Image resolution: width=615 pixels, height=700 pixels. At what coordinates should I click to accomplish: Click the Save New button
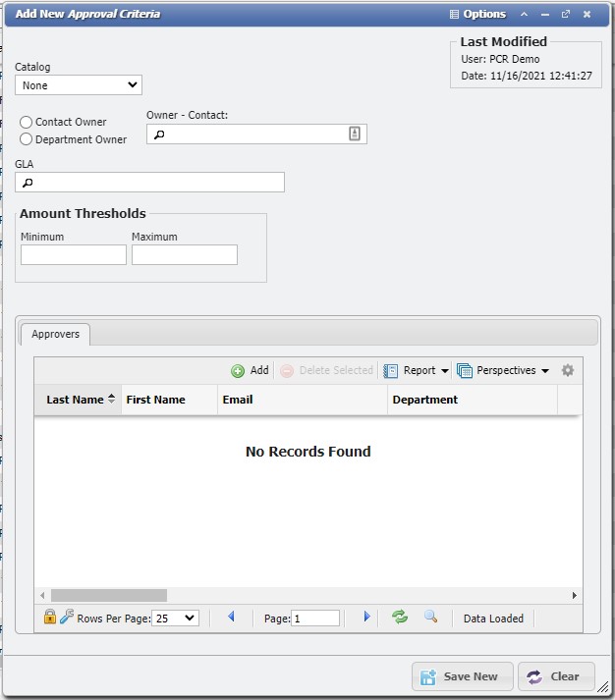click(x=463, y=676)
